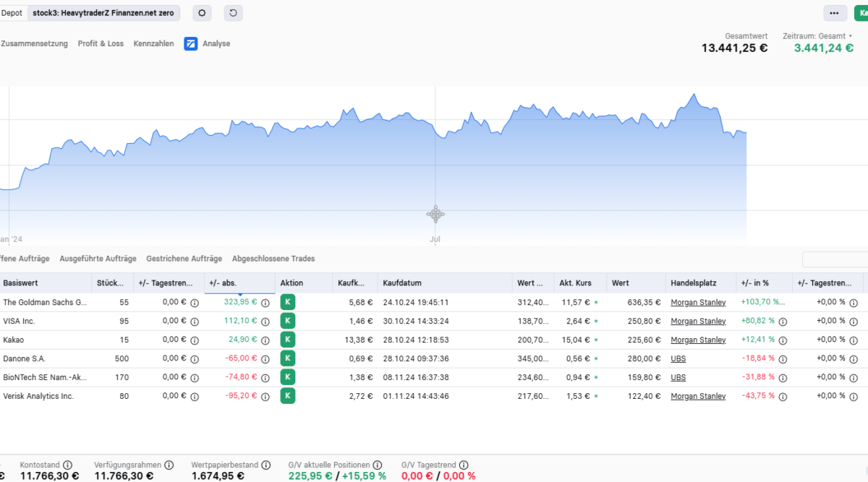
Task: Select the Verisk Analytics Inc. cell
Action: point(38,396)
